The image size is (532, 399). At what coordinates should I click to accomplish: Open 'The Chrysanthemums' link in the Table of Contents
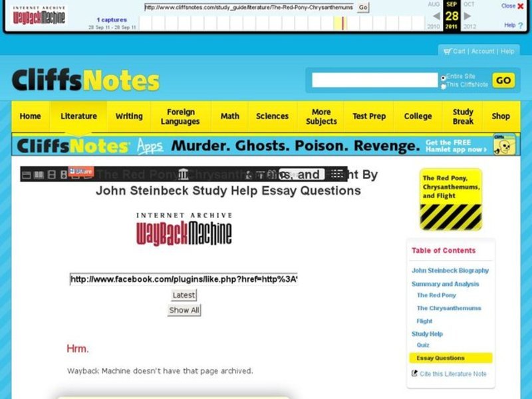[452, 308]
